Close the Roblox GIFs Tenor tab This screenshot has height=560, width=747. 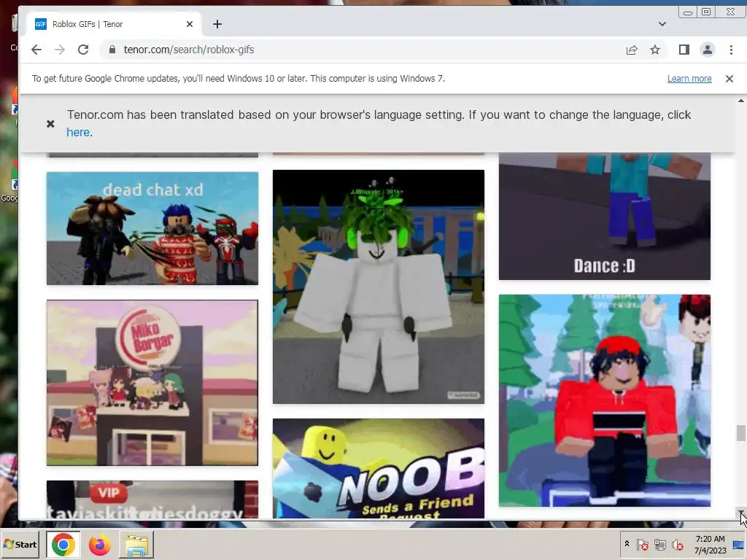point(190,24)
